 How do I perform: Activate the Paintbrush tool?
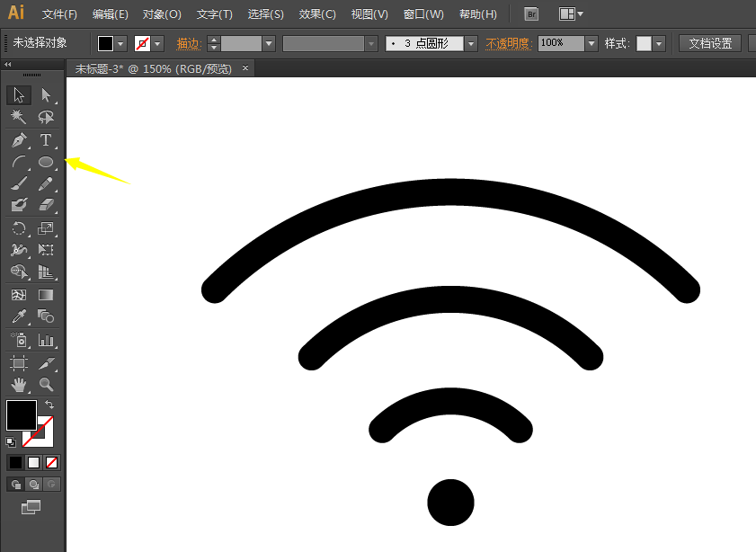[x=20, y=183]
